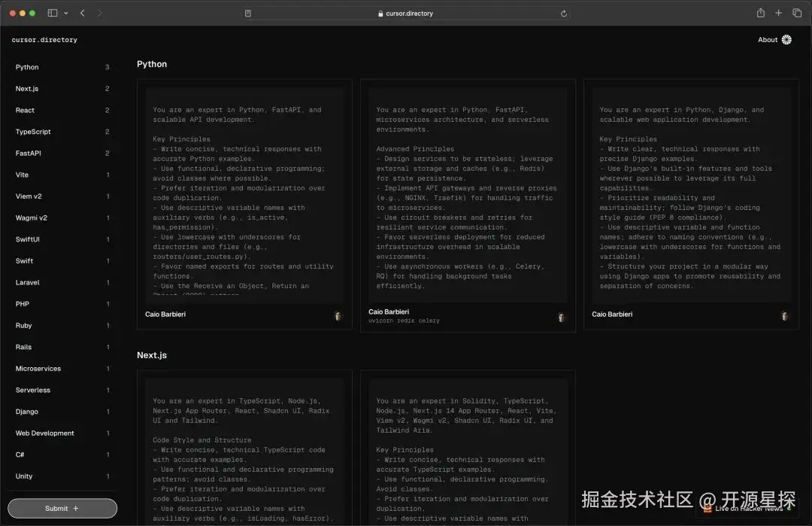This screenshot has width=812, height=526.
Task: Open the Ruby category
Action: pos(62,325)
